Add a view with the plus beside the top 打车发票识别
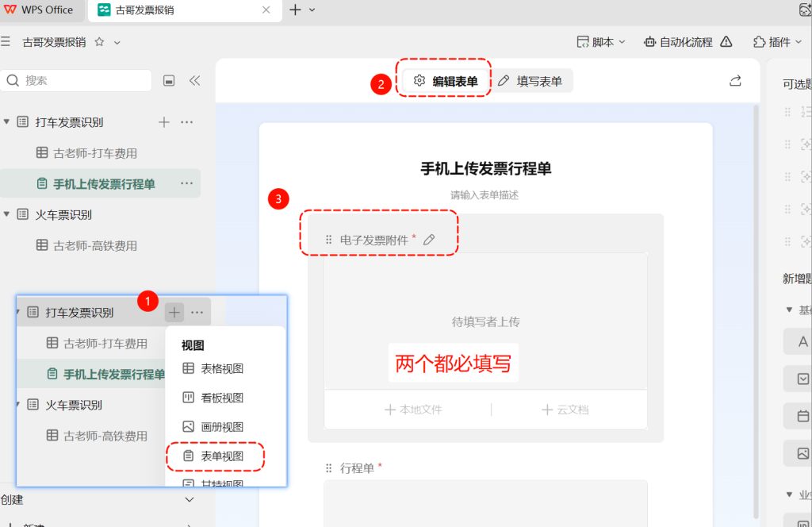The width and height of the screenshot is (812, 527). click(x=164, y=122)
